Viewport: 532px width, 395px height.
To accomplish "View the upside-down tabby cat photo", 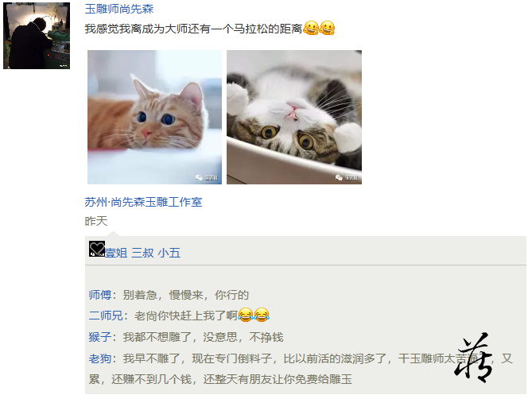I will click(294, 118).
